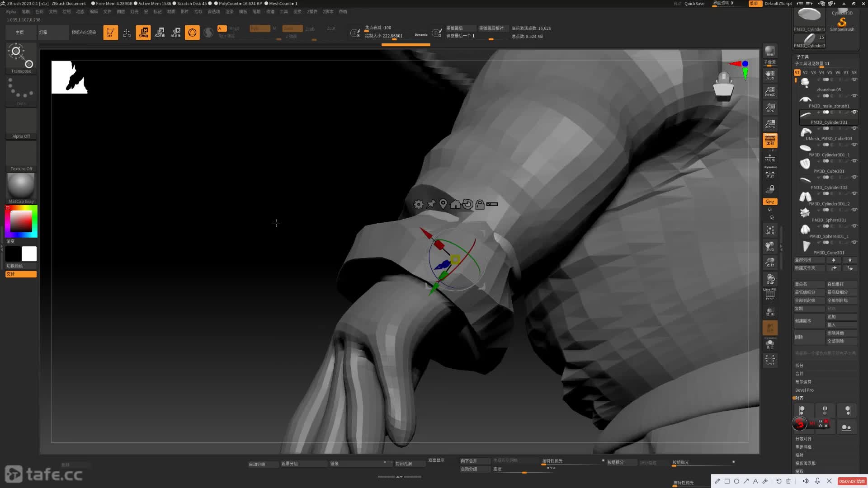Expand the 拆分 split section

click(x=799, y=366)
